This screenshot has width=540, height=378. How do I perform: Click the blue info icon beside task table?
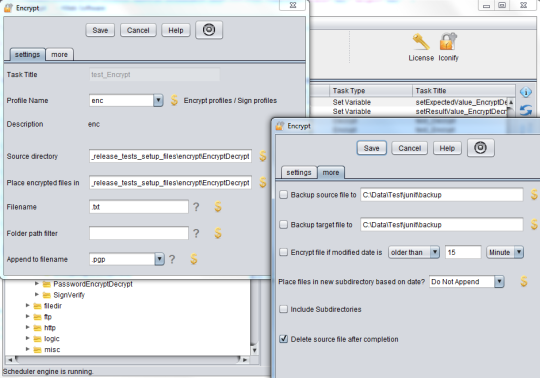click(x=526, y=92)
